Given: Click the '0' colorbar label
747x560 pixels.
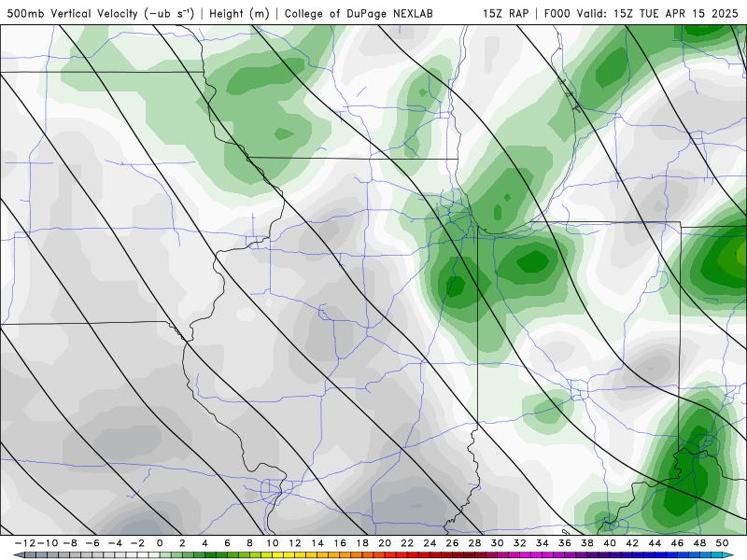Looking at the screenshot, I should [160, 543].
